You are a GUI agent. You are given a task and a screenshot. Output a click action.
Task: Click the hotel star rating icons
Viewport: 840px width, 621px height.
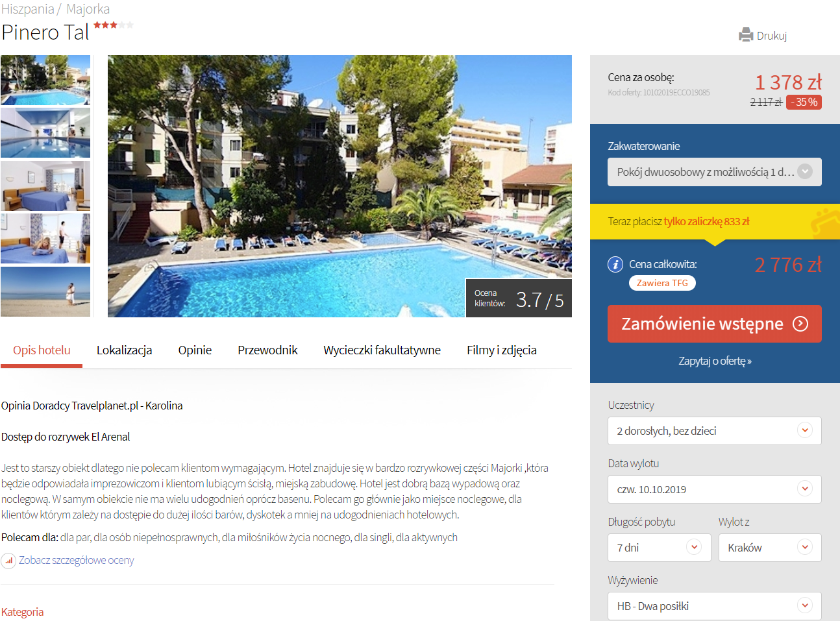pyautogui.click(x=114, y=25)
